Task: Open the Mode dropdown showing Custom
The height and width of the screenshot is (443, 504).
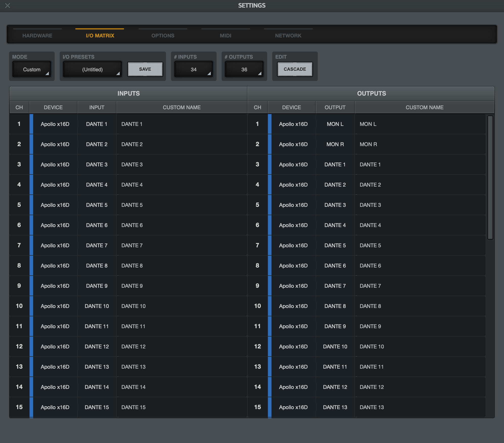Action: click(32, 70)
